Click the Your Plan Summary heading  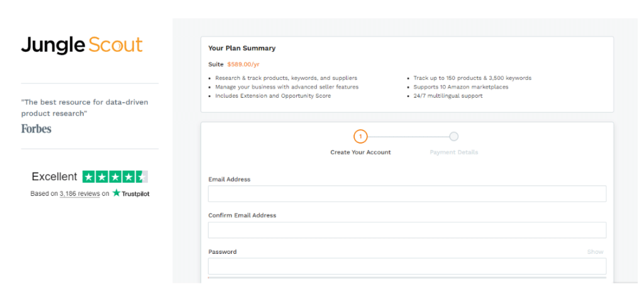click(241, 49)
